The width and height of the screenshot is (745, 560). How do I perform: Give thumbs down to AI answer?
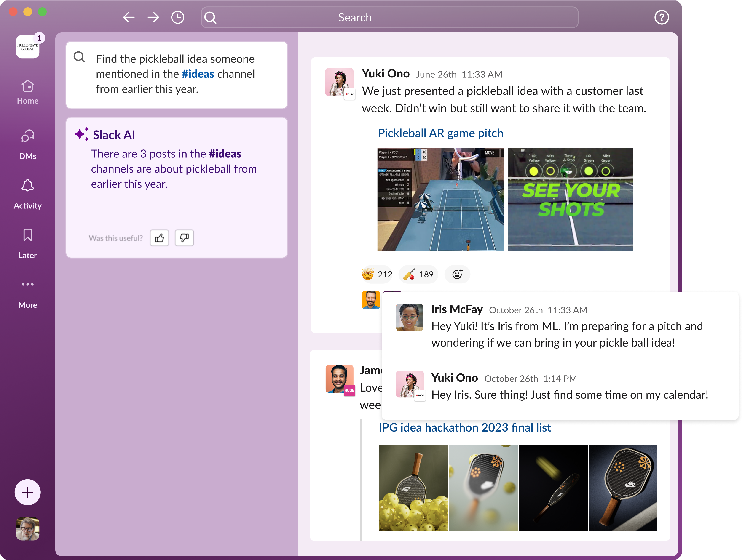184,238
